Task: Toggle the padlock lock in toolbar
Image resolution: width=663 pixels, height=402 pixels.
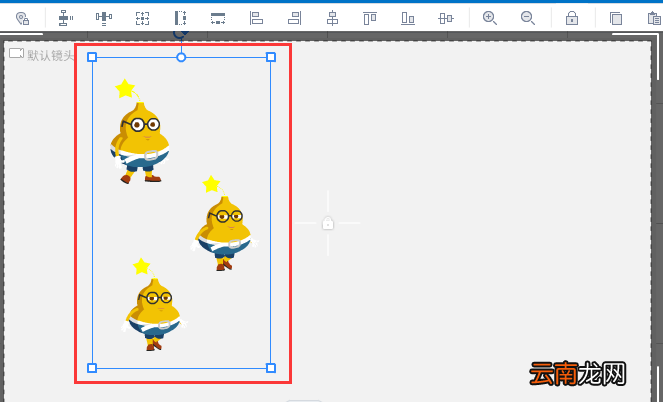Action: [x=572, y=18]
